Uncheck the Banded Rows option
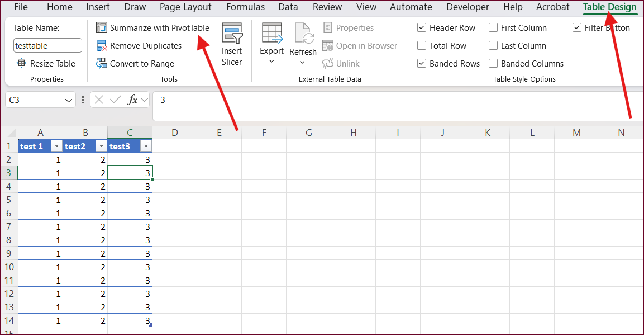 [x=421, y=63]
